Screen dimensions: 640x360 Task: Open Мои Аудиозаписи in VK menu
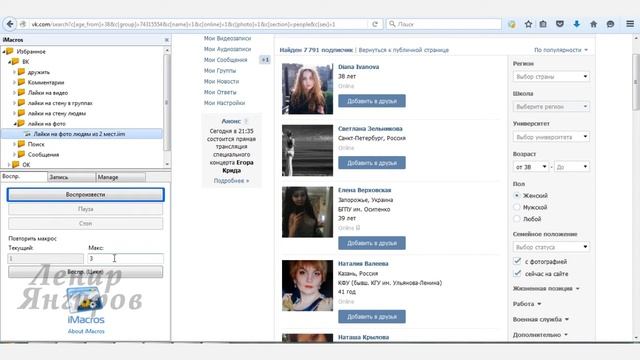(227, 49)
